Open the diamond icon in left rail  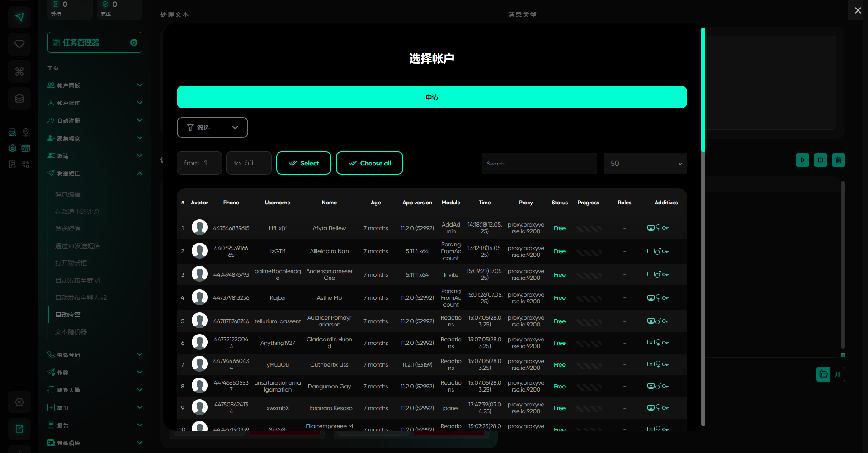pos(19,44)
